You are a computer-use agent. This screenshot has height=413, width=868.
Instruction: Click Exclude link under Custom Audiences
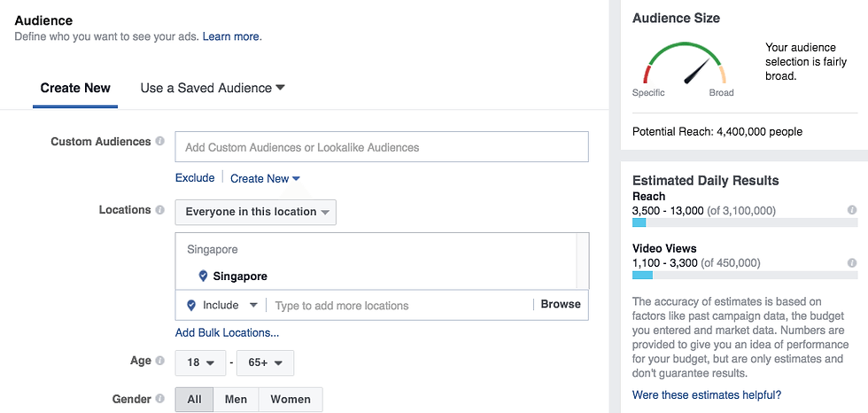coord(195,178)
